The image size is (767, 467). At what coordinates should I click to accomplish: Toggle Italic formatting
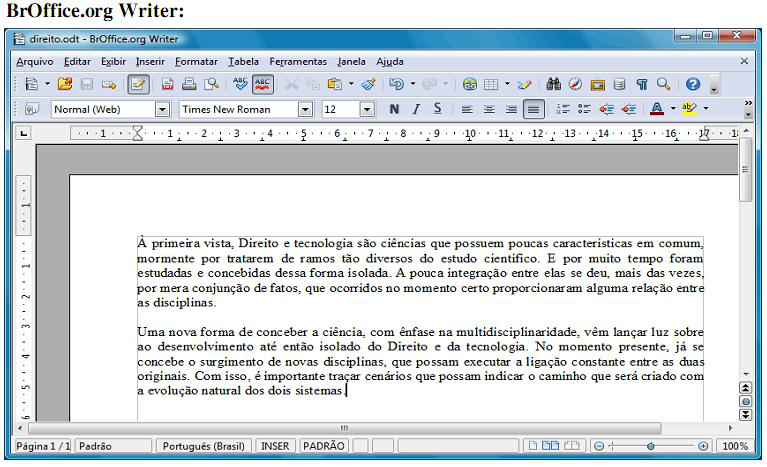(x=416, y=109)
